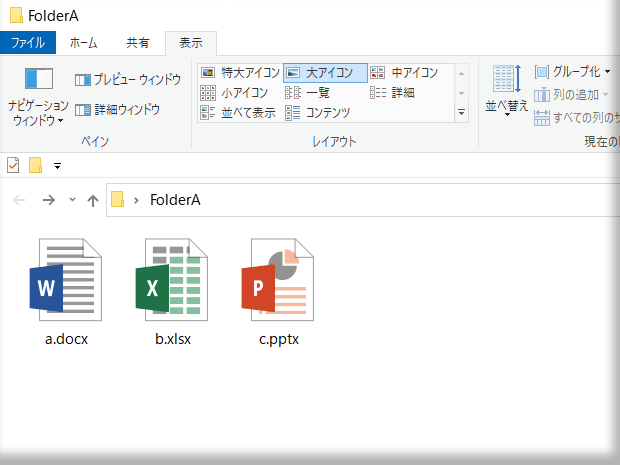Select 特大アイコン layout
Image resolution: width=620 pixels, height=465 pixels.
(x=240, y=73)
